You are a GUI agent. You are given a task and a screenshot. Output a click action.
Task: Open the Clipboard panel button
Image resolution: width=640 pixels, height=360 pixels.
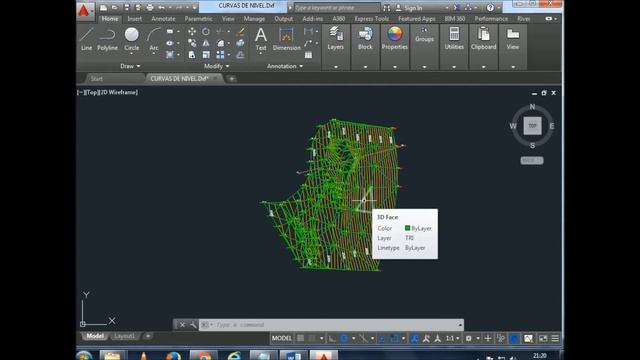pos(483,38)
